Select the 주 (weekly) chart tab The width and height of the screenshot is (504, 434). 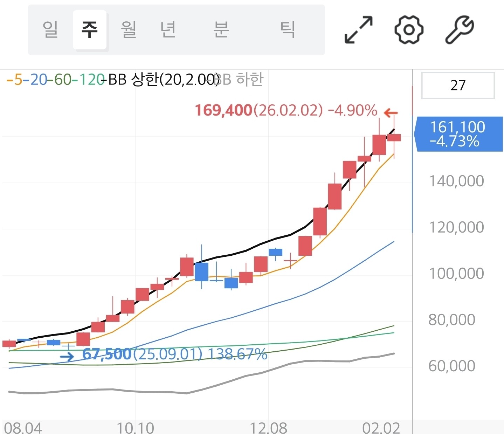pyautogui.click(x=90, y=29)
